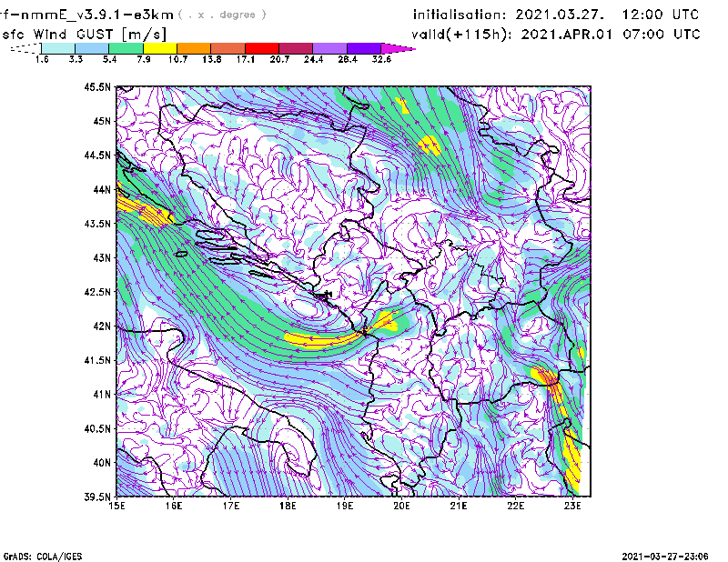This screenshot has height=562, width=728.
Task: Click the legend value 13.8
Action: [x=212, y=59]
